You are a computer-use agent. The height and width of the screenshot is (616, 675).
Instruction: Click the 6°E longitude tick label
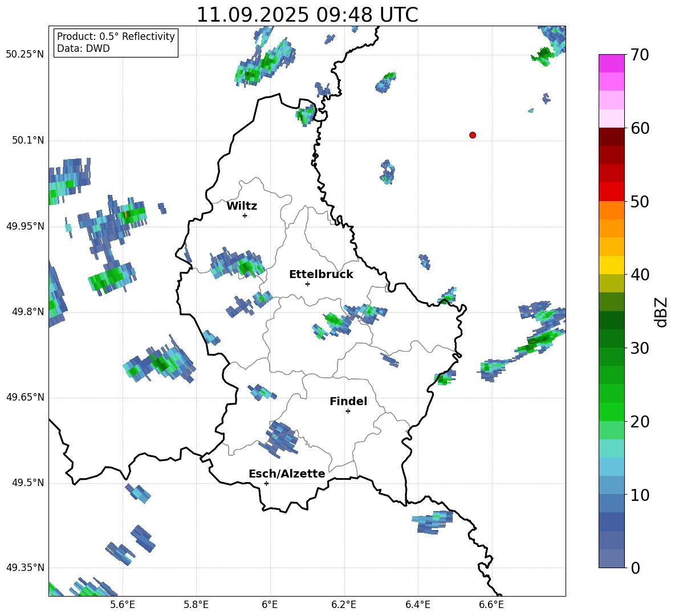point(270,604)
